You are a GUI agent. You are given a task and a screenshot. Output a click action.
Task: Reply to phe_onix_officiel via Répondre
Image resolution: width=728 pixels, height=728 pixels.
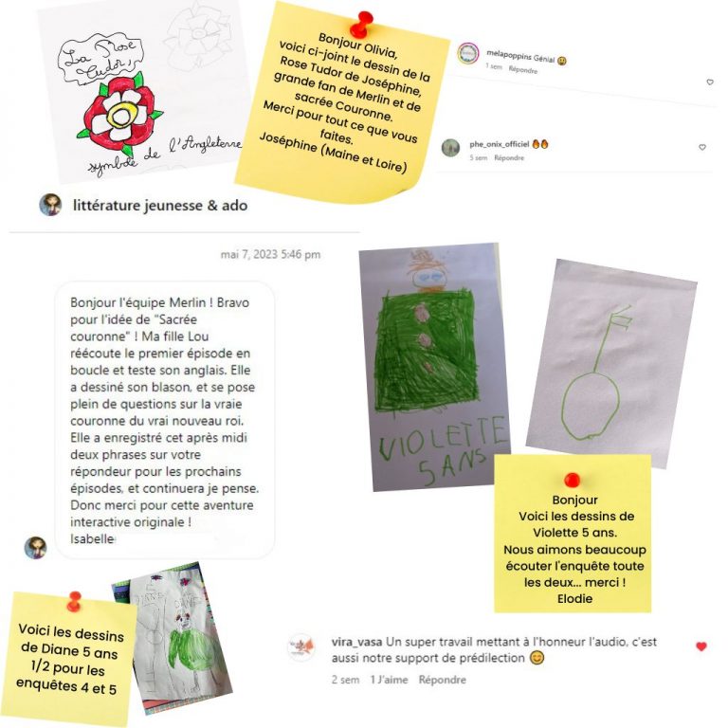509,158
